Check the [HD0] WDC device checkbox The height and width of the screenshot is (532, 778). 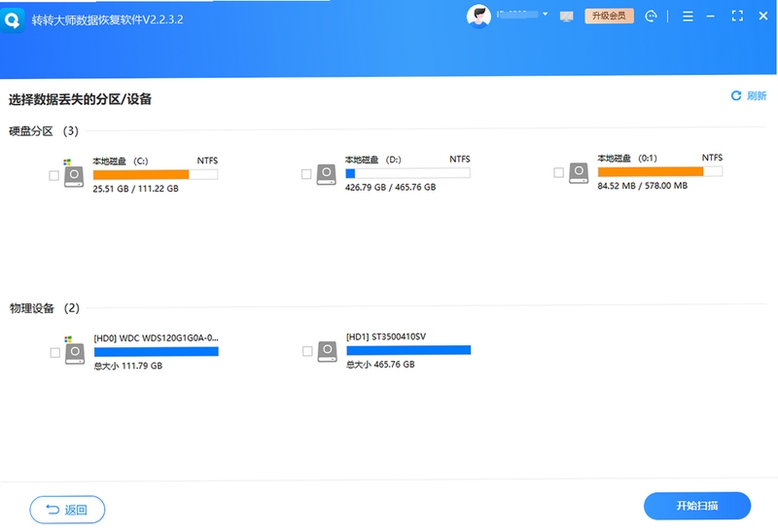(x=55, y=353)
